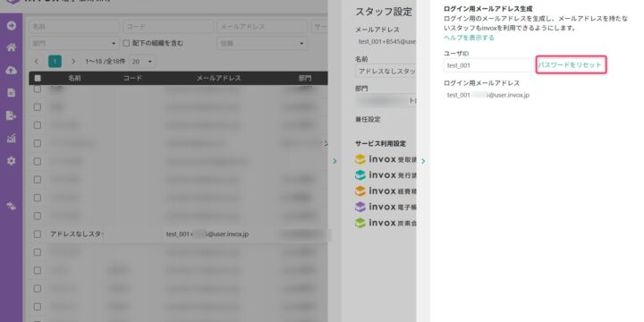This screenshot has width=644, height=322.
Task: Click the teal invox 発行 service icon
Action: click(x=360, y=175)
